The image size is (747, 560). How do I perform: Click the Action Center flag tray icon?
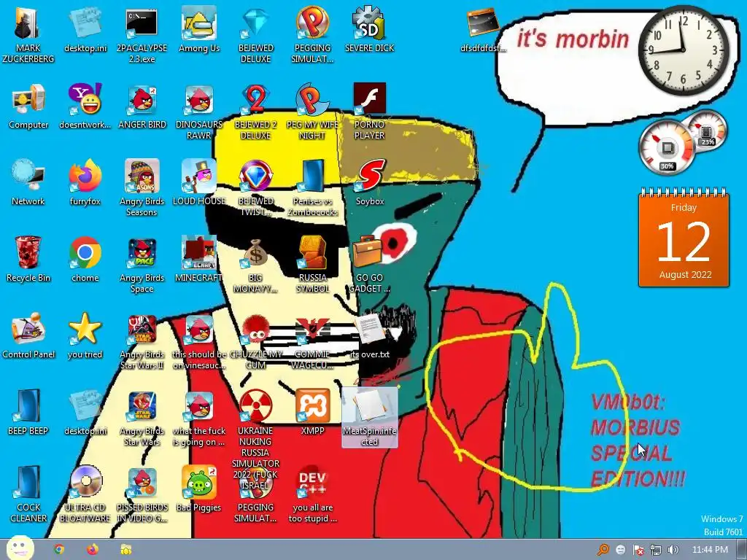(638, 550)
